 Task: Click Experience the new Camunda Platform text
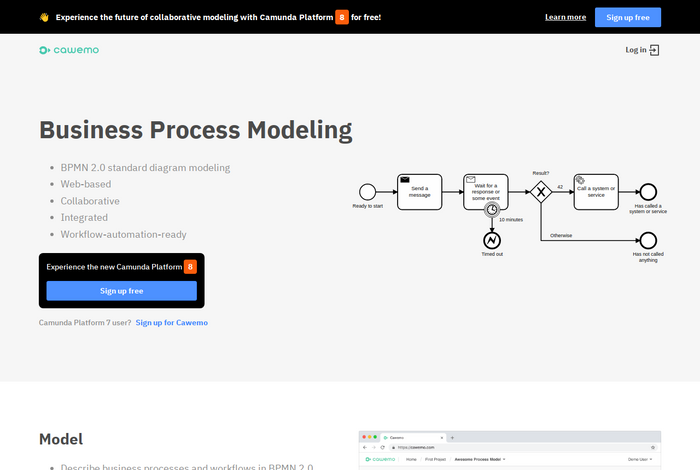[114, 267]
